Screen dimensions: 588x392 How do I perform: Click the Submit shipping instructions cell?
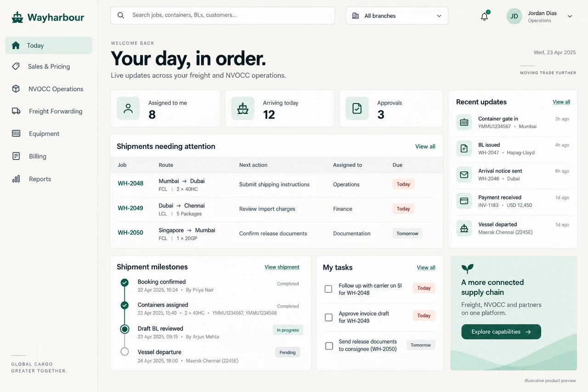tap(274, 184)
